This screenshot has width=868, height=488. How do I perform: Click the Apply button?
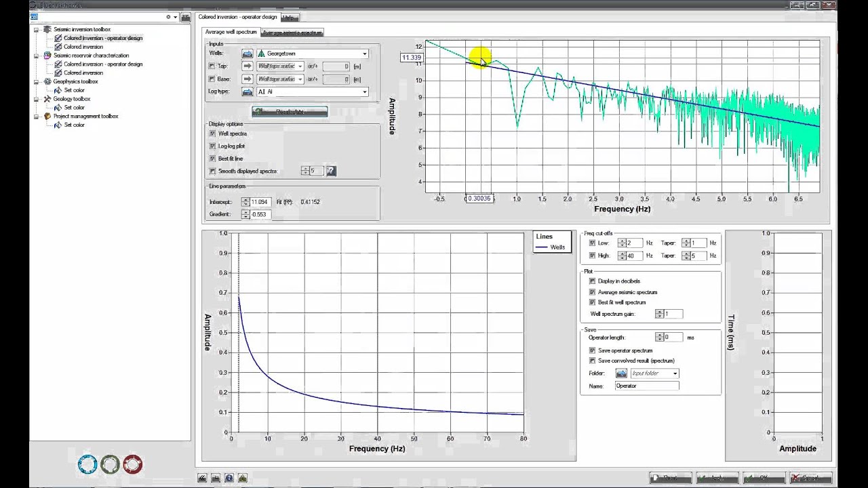(x=717, y=478)
